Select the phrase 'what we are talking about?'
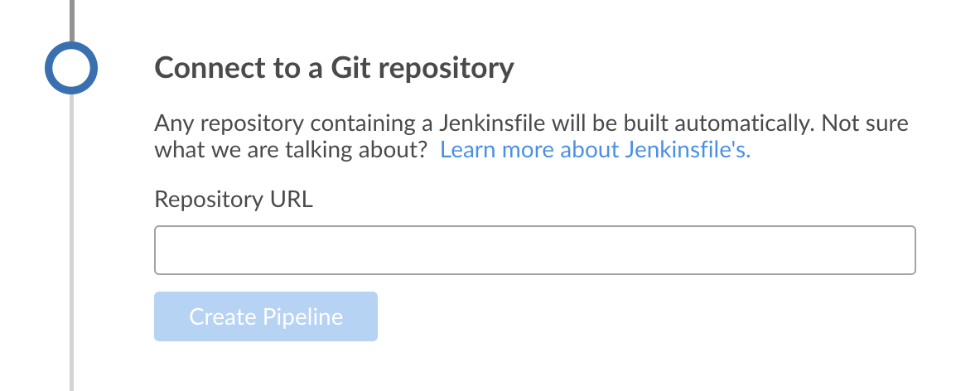This screenshot has width=980, height=391. coord(291,150)
